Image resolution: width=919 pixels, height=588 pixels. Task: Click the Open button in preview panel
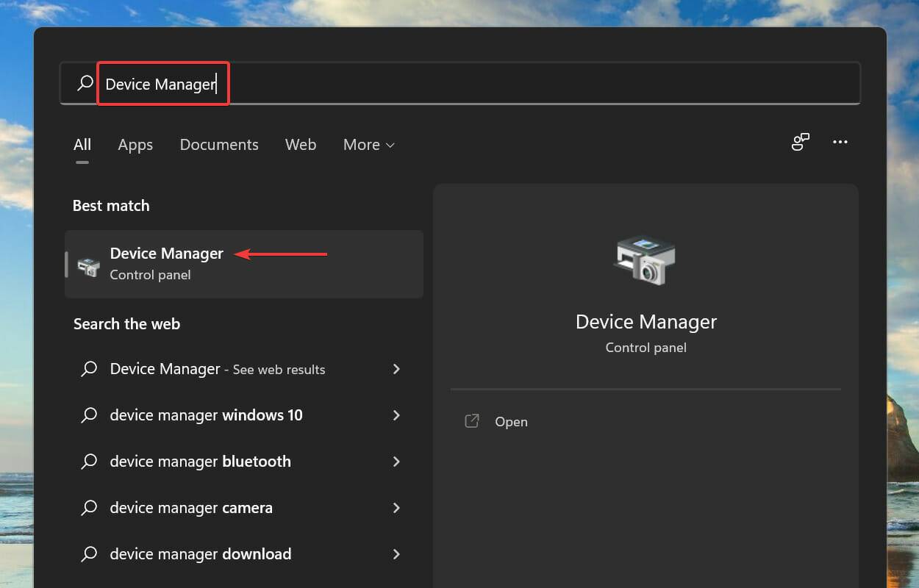pos(511,421)
